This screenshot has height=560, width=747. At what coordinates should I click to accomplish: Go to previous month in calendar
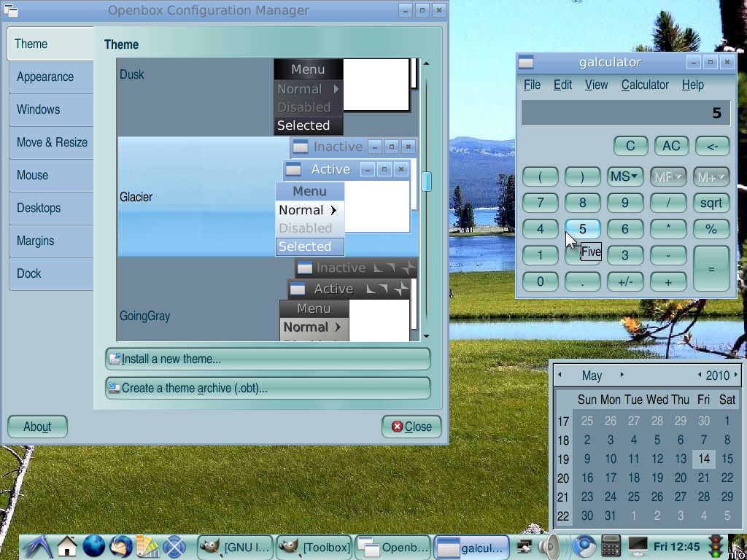tap(560, 375)
